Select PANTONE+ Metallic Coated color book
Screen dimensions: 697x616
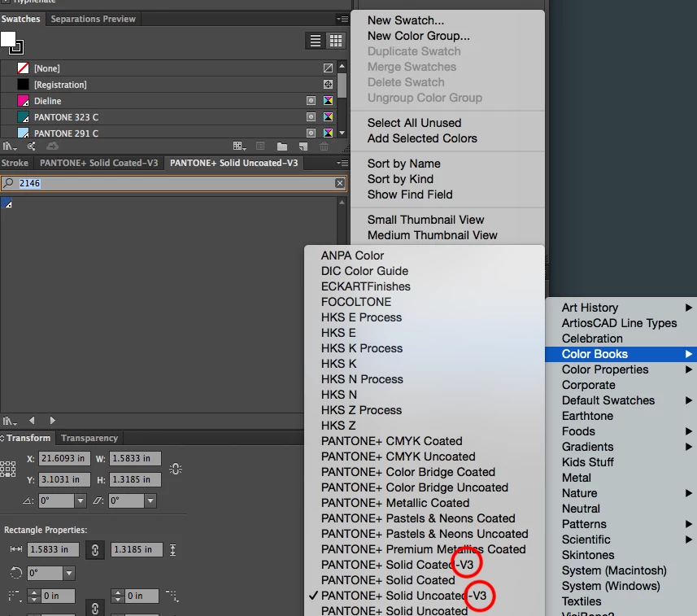coord(425,503)
